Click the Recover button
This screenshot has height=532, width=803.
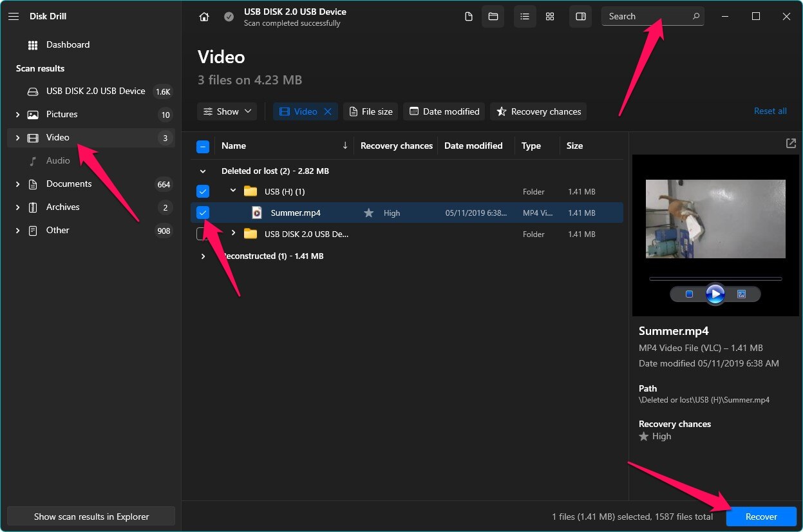pos(761,517)
